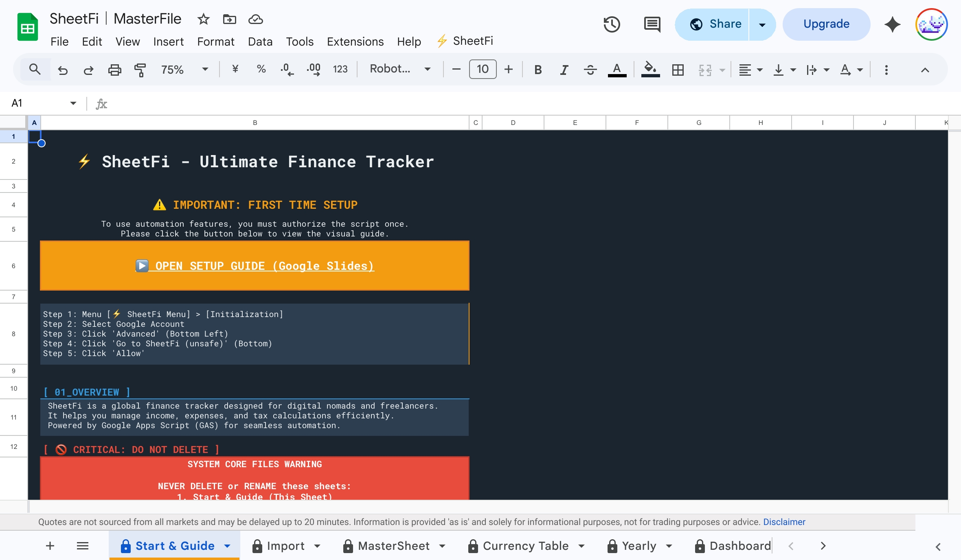Open version history clock icon
The image size is (961, 560).
point(611,24)
